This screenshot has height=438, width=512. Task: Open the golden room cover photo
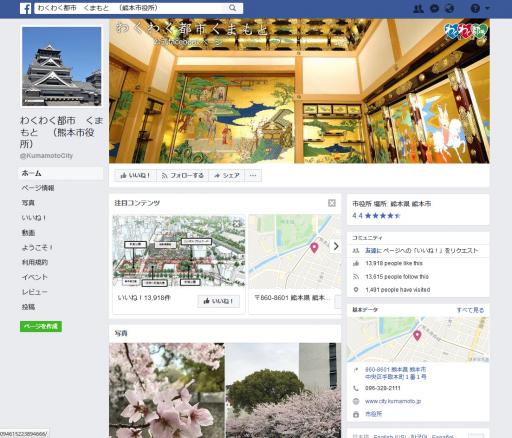coord(299,91)
